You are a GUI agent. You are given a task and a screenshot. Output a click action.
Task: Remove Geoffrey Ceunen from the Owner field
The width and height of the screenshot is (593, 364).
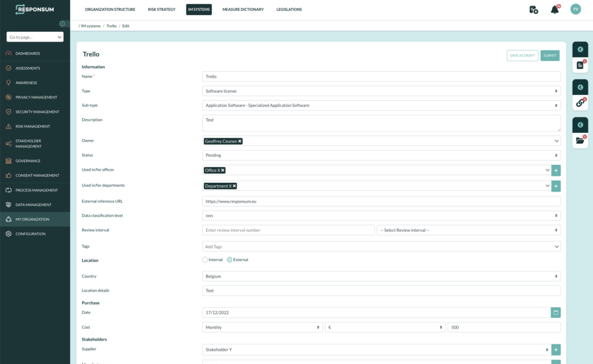pos(240,141)
